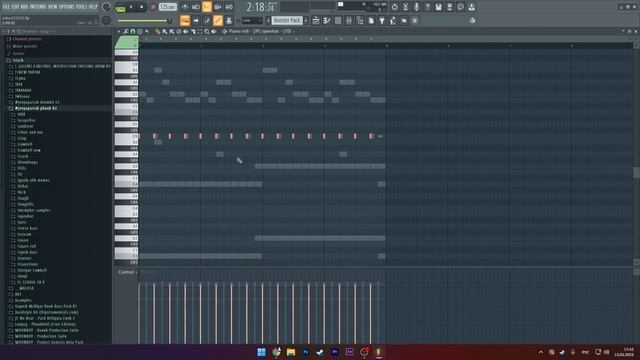Screen dimensions: 640x360
Task: Expand the Channel presets browser folder
Action: (x=27, y=39)
